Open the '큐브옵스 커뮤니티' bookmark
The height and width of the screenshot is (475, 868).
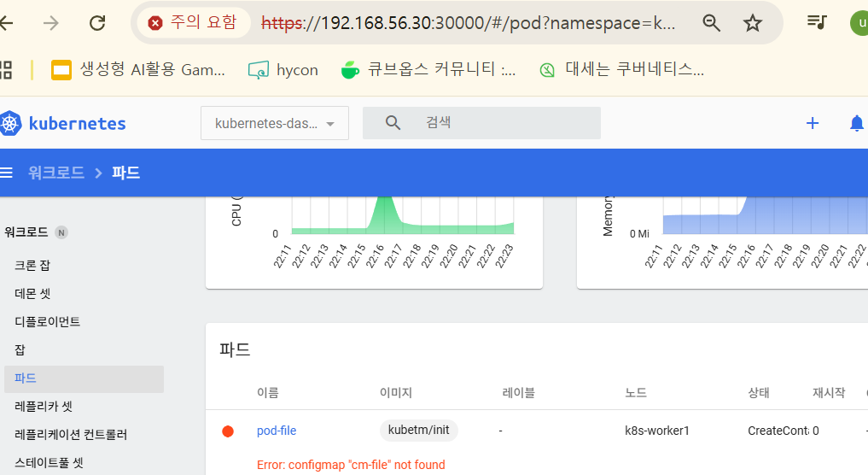428,70
